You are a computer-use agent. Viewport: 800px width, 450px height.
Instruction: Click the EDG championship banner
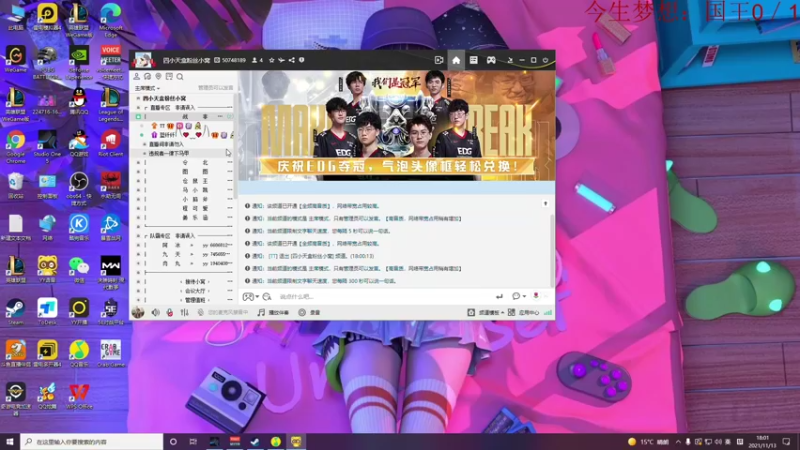coord(396,126)
